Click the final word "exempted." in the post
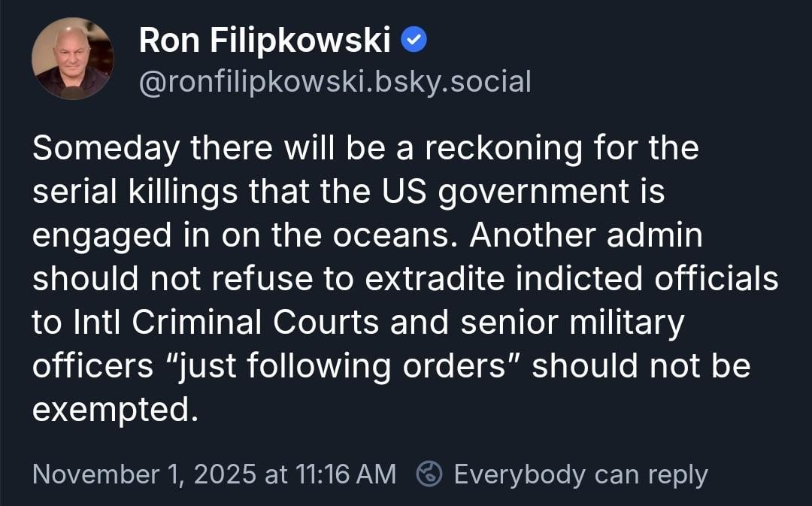The image size is (812, 506). point(115,410)
